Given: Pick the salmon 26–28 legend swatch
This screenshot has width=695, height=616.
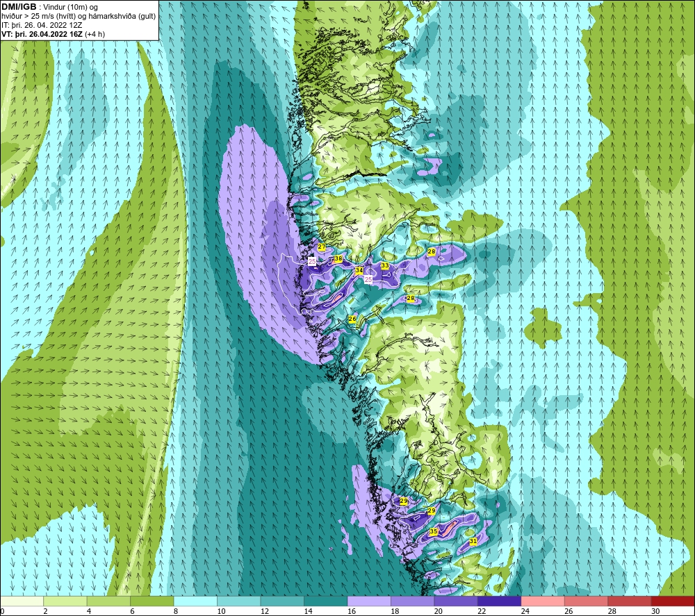Looking at the screenshot, I should tap(587, 601).
